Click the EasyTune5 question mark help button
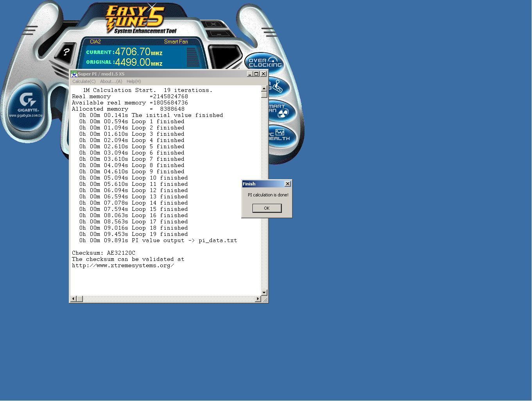532x401 pixels. click(66, 52)
